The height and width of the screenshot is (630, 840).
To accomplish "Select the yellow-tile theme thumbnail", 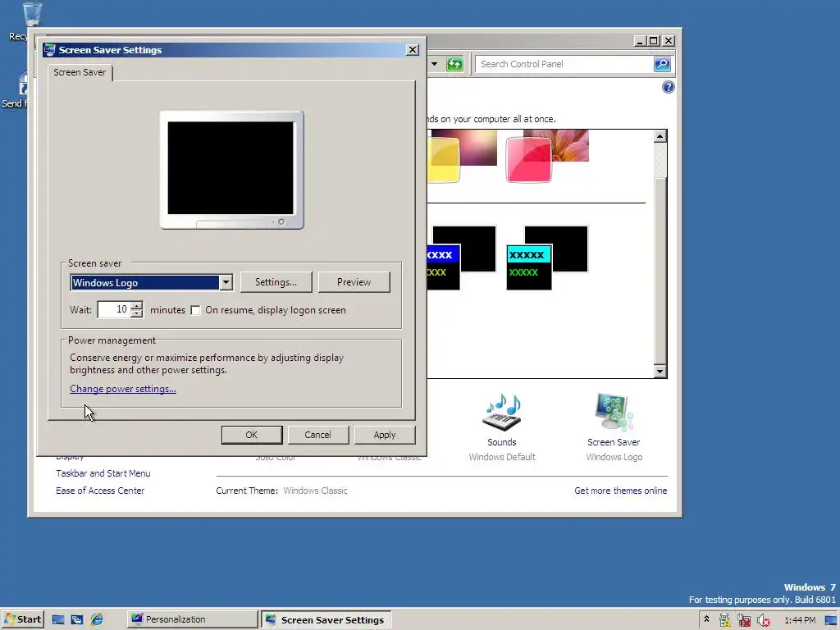I will point(462,156).
